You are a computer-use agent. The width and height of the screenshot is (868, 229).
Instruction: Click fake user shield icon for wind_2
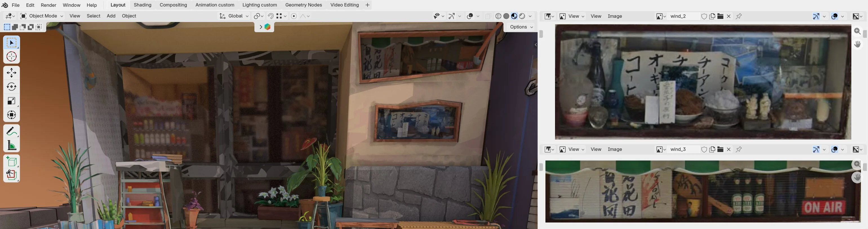coord(704,16)
